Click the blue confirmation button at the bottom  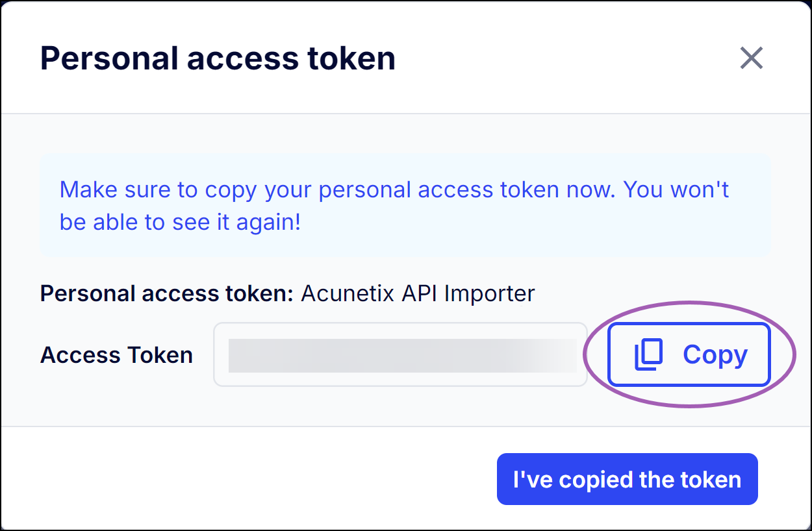coord(627,479)
